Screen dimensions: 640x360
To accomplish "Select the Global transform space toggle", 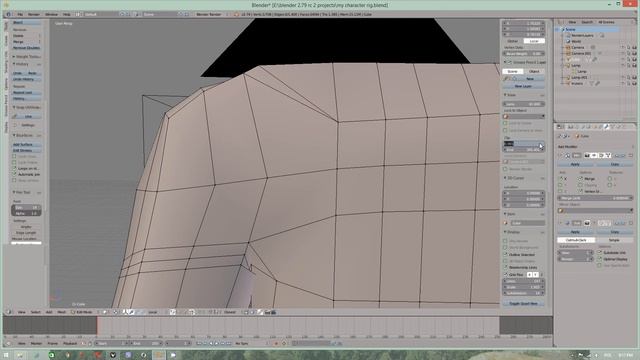I will pos(513,41).
